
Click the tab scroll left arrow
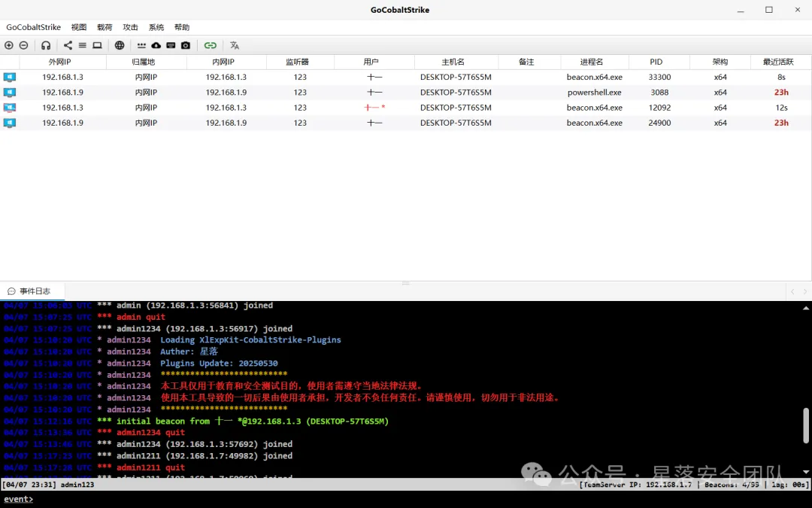[x=792, y=292]
